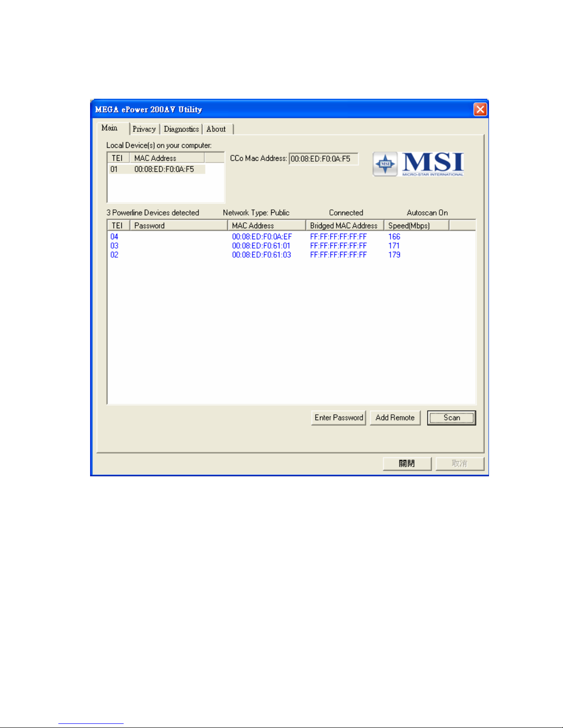Click the Password column header

(x=179, y=226)
